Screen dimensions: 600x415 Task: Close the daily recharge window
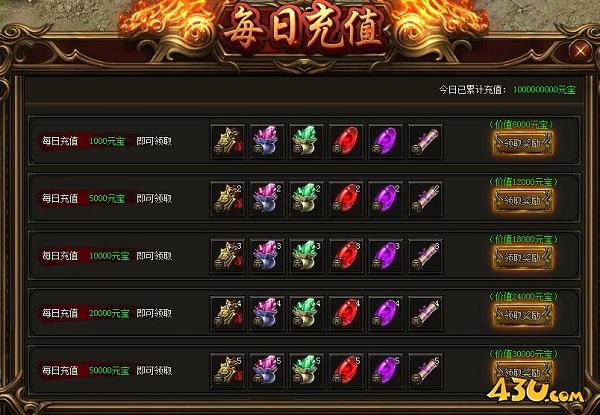tap(580, 50)
